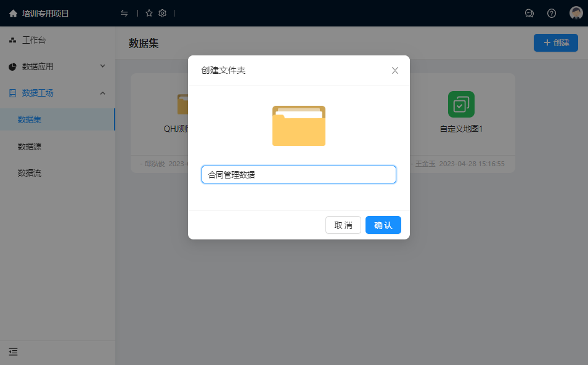Open 工作台 in the sidebar
This screenshot has width=588, height=365.
pyautogui.click(x=34, y=40)
